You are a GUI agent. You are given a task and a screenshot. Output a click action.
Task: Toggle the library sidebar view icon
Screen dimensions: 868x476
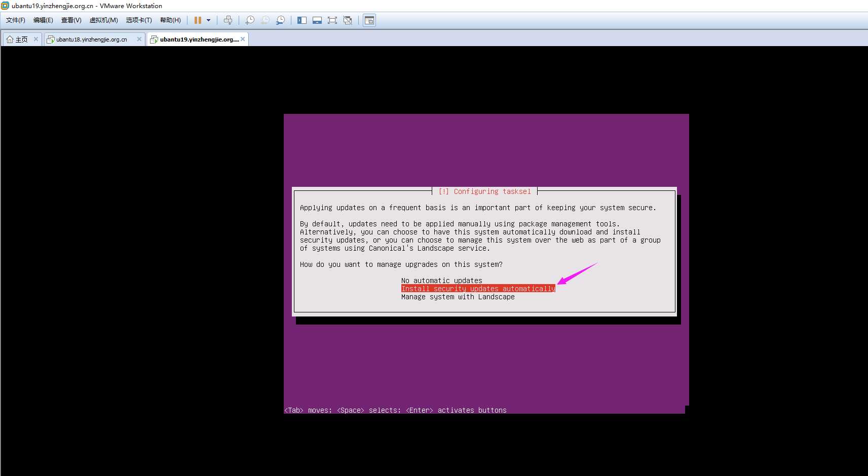click(302, 20)
